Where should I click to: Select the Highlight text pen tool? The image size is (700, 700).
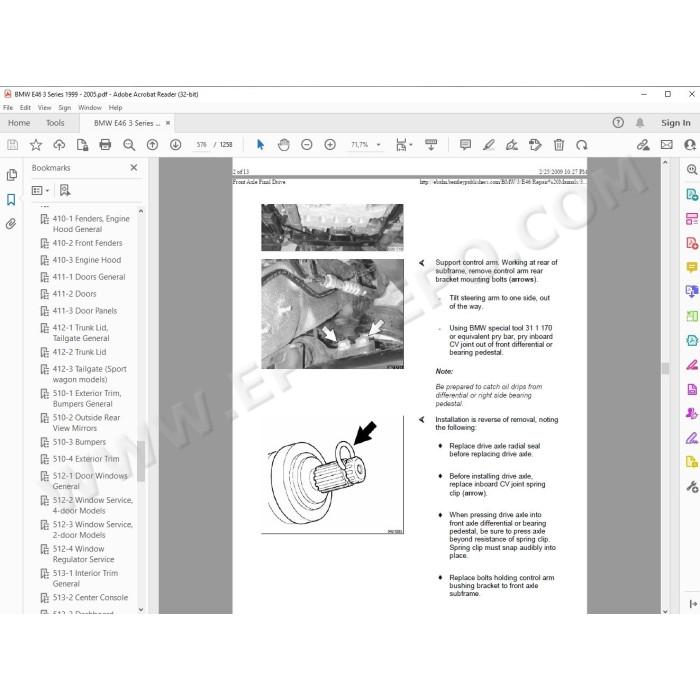point(489,145)
